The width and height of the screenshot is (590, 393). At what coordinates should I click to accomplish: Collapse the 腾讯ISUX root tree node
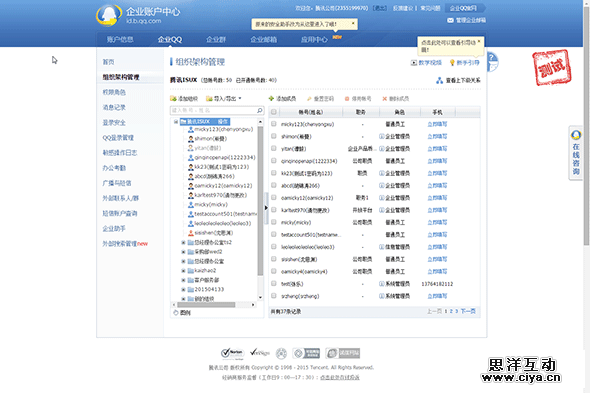tap(176, 122)
